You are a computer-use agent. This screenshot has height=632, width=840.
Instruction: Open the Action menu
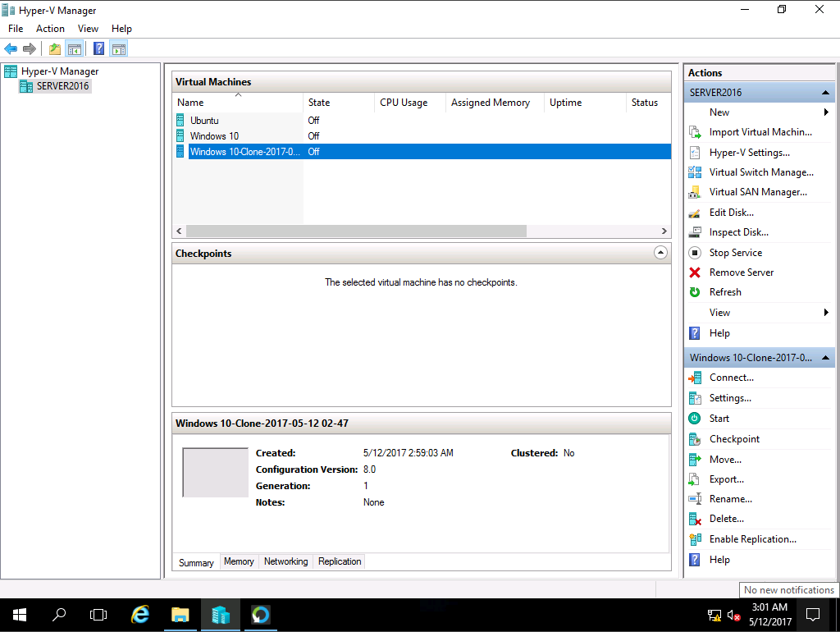pyautogui.click(x=50, y=29)
